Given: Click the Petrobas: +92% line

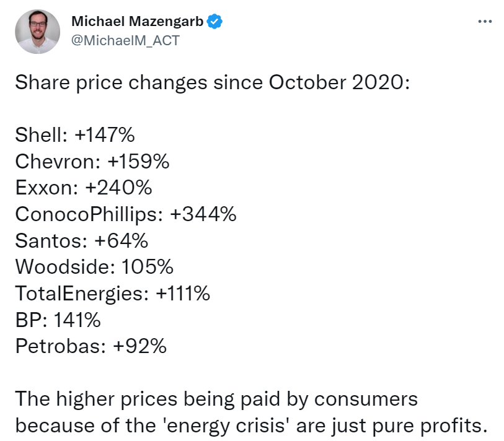Looking at the screenshot, I should pyautogui.click(x=91, y=346).
